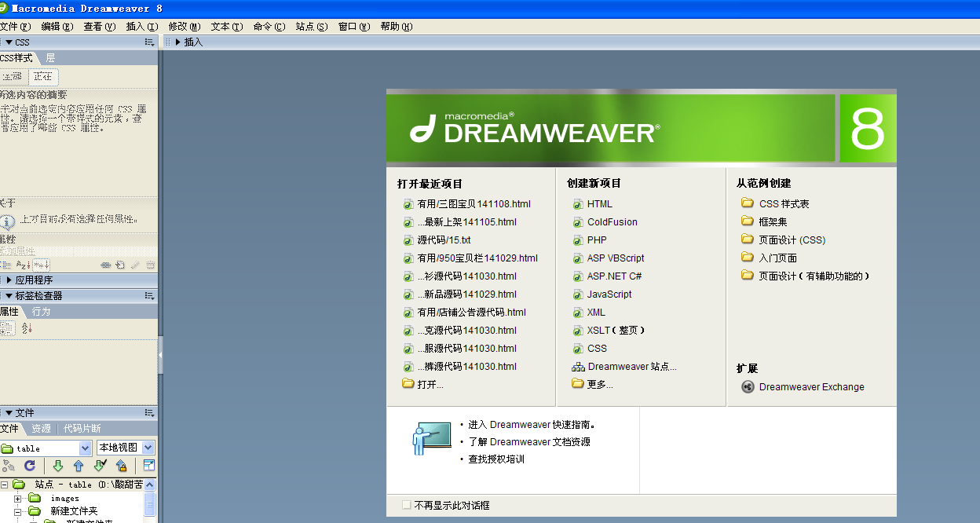
Task: Click the Check Out files icon
Action: click(x=100, y=466)
